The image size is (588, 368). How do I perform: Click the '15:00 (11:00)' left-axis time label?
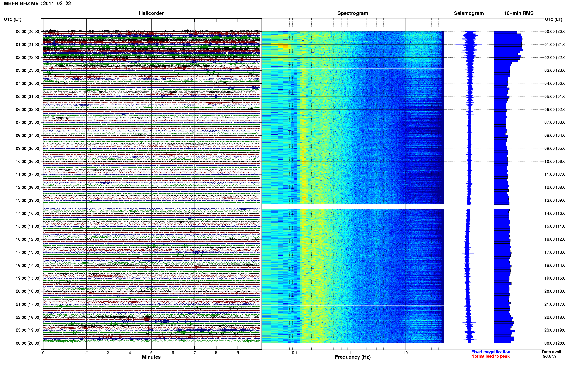[x=28, y=226]
